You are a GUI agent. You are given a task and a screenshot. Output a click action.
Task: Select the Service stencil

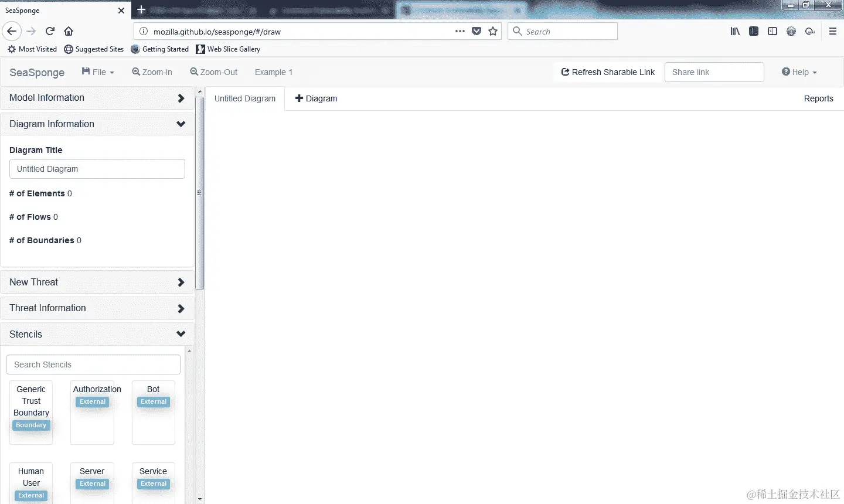[x=153, y=483]
